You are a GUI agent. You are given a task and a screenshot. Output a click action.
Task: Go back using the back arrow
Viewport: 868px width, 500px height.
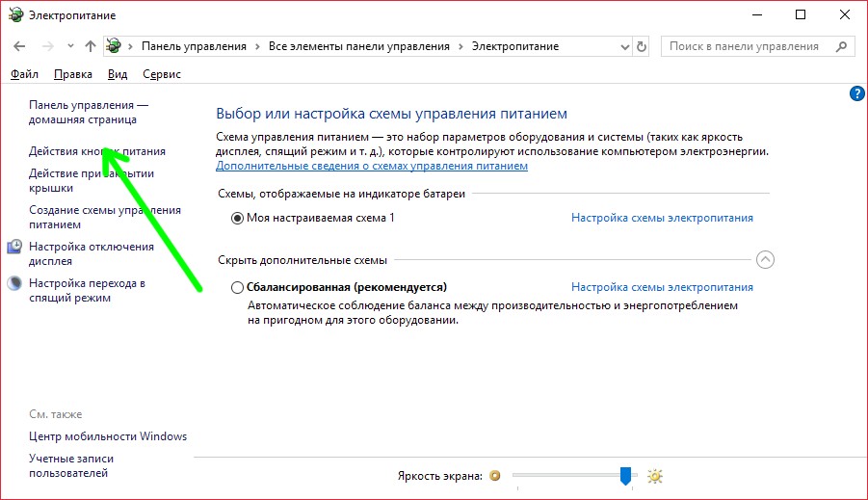point(19,46)
